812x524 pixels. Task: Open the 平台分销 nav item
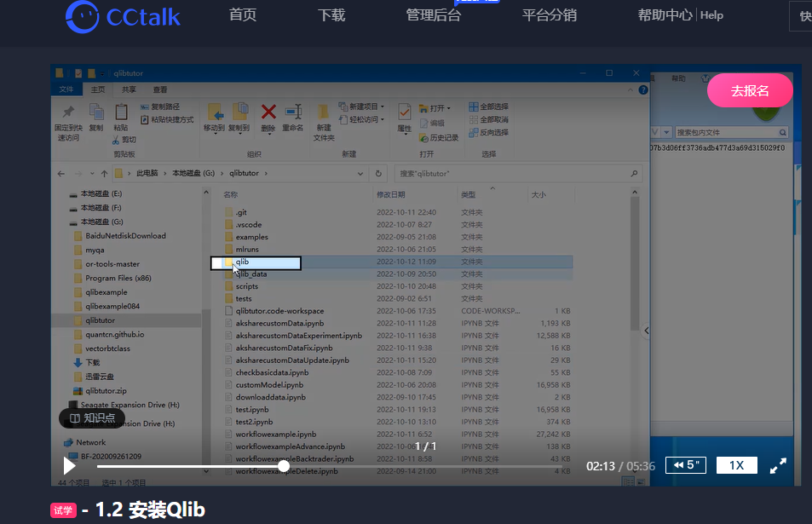pos(550,15)
